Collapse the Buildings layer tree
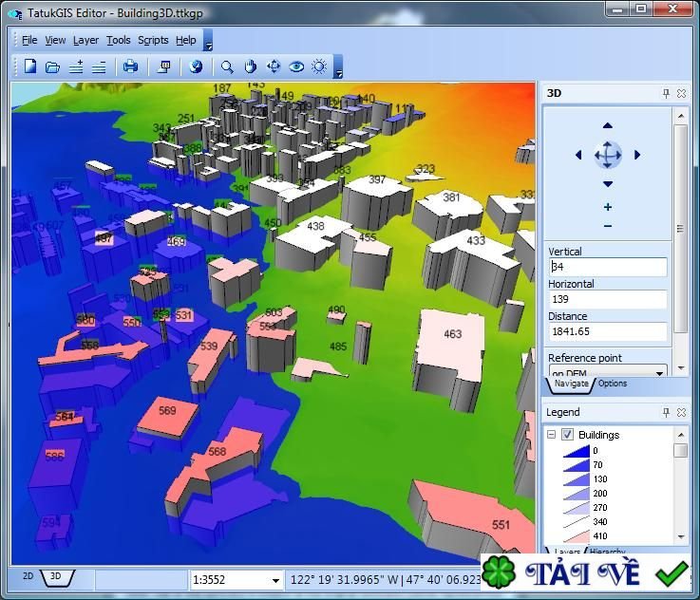The width and height of the screenshot is (700, 600). coord(551,435)
